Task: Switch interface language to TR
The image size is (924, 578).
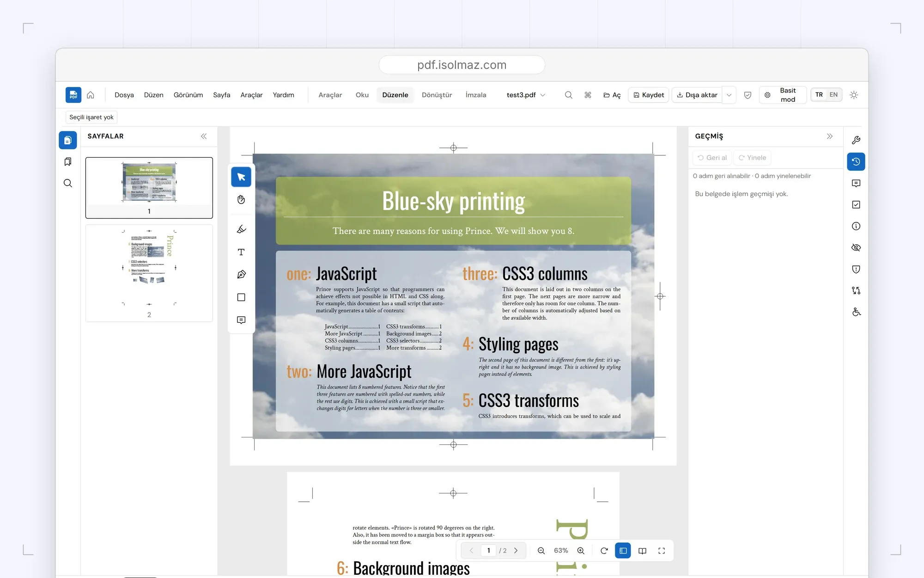Action: pyautogui.click(x=819, y=95)
